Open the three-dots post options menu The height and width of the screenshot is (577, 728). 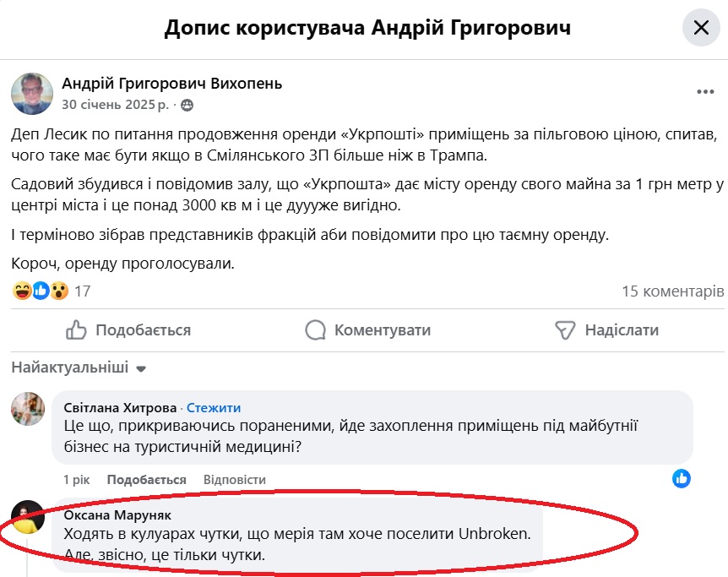coord(705,92)
